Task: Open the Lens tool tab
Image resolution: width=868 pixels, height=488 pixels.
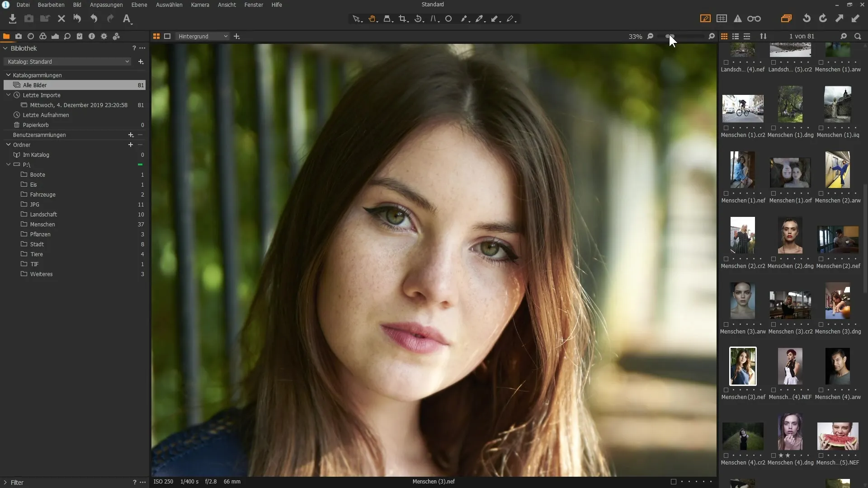Action: coord(31,36)
